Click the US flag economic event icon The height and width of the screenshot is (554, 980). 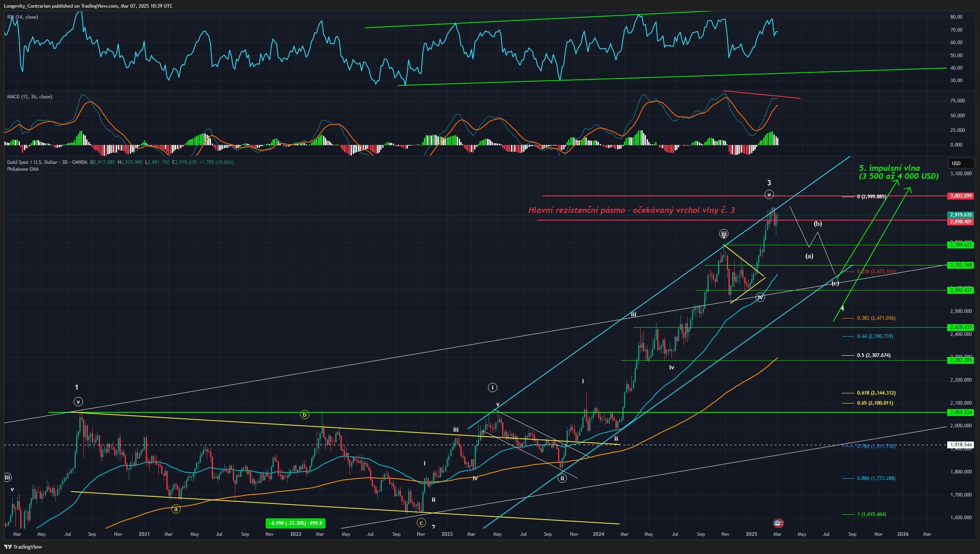[778, 523]
